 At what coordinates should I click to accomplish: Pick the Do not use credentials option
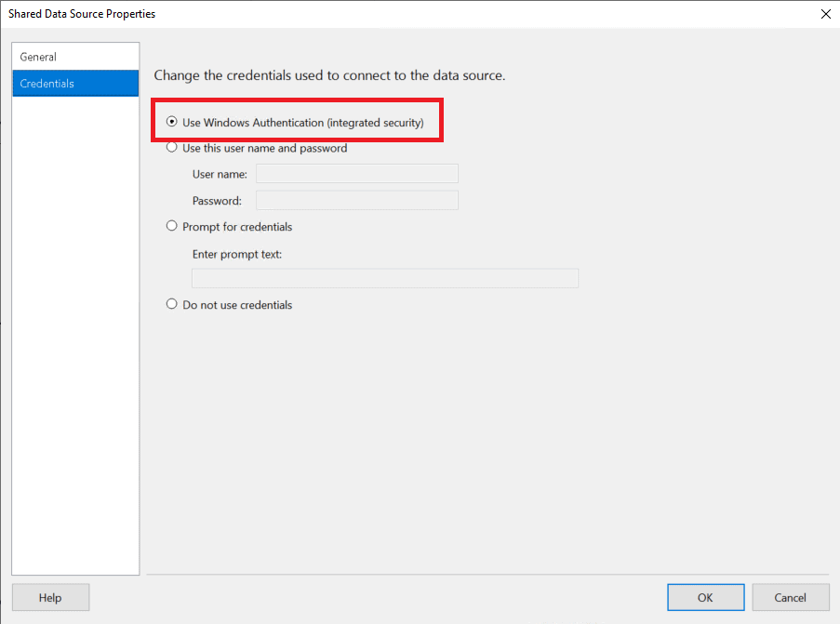click(171, 304)
